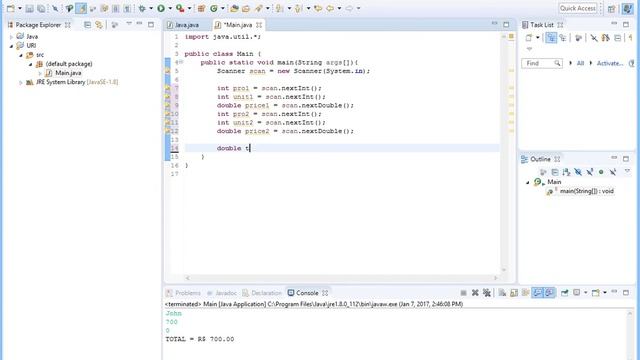Click the Debug bug icon
This screenshot has height=360, width=640.
[x=142, y=8]
